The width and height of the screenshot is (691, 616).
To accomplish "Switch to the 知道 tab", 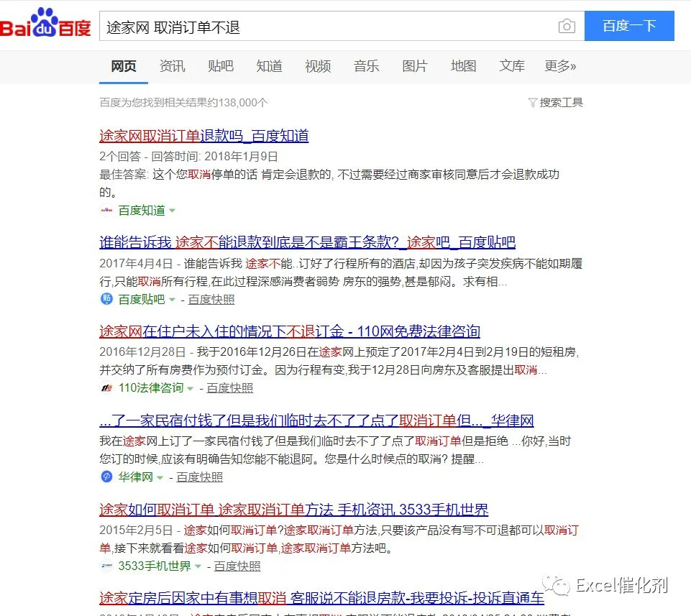I will click(269, 66).
